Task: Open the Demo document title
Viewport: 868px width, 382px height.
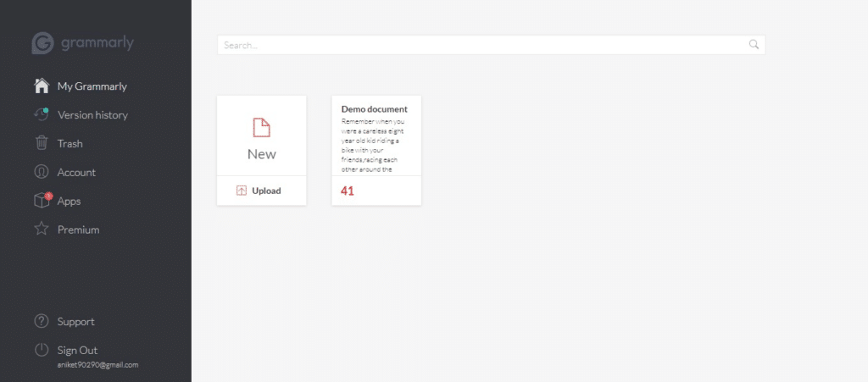Action: (x=374, y=109)
